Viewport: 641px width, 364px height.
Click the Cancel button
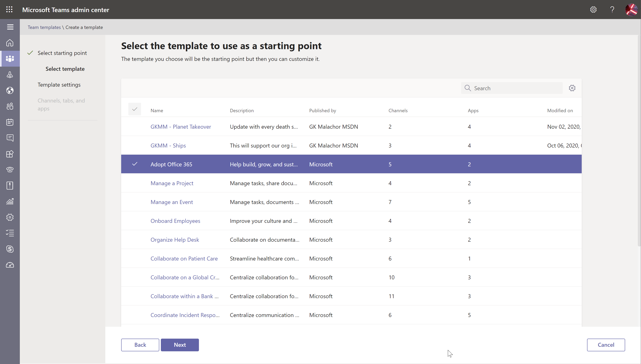tap(606, 345)
